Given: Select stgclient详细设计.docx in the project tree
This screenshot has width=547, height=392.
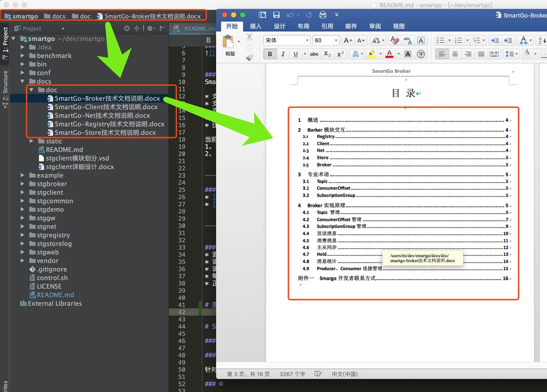Looking at the screenshot, I should coord(80,167).
